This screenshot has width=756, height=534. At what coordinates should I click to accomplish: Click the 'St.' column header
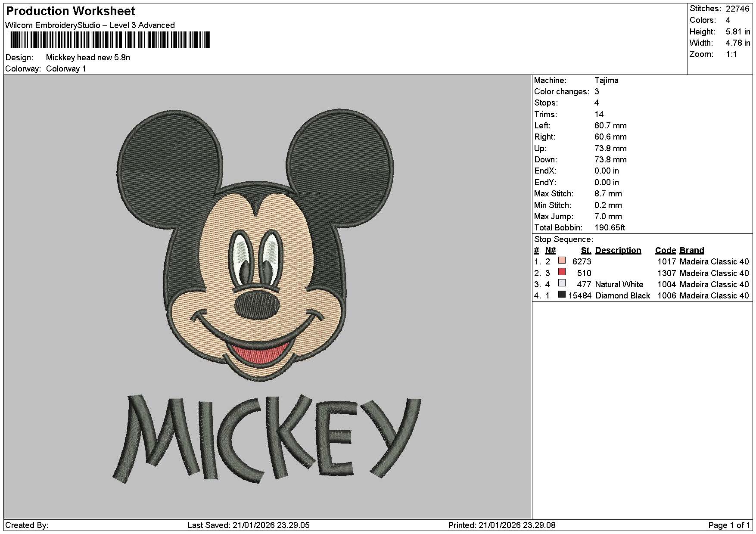(586, 250)
